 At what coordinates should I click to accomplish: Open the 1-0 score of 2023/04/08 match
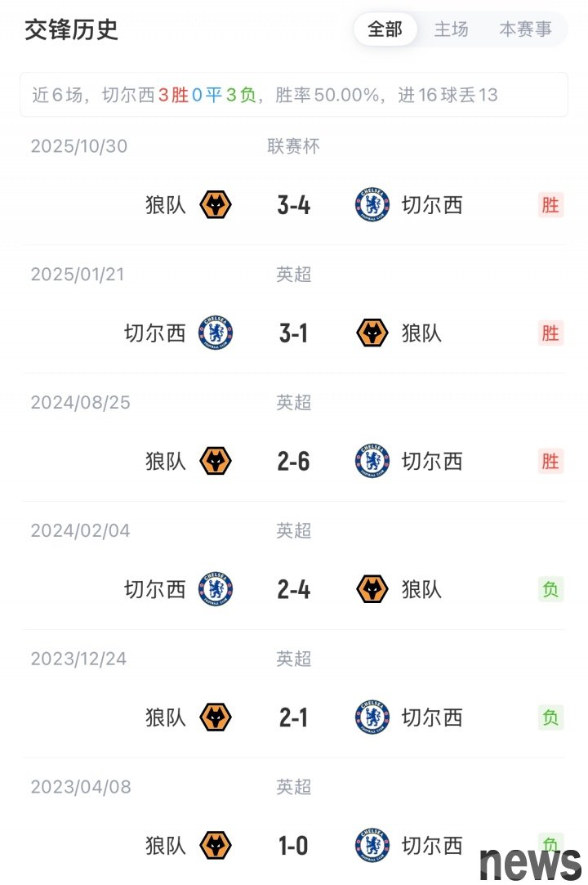coord(293,845)
